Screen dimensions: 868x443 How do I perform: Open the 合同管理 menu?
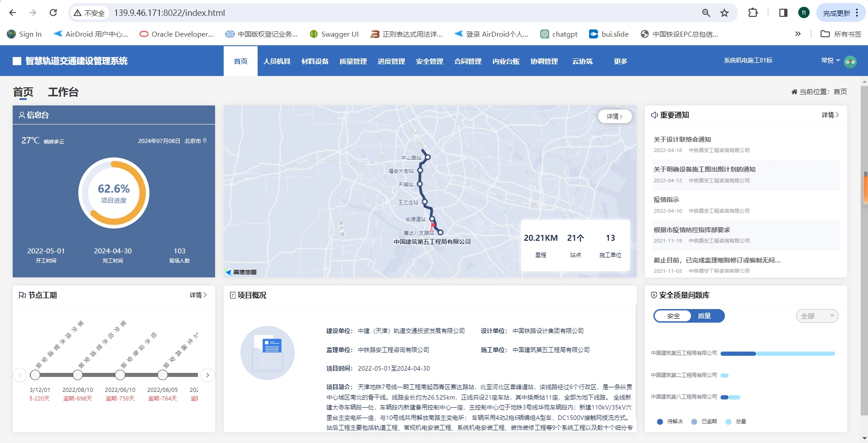click(468, 61)
